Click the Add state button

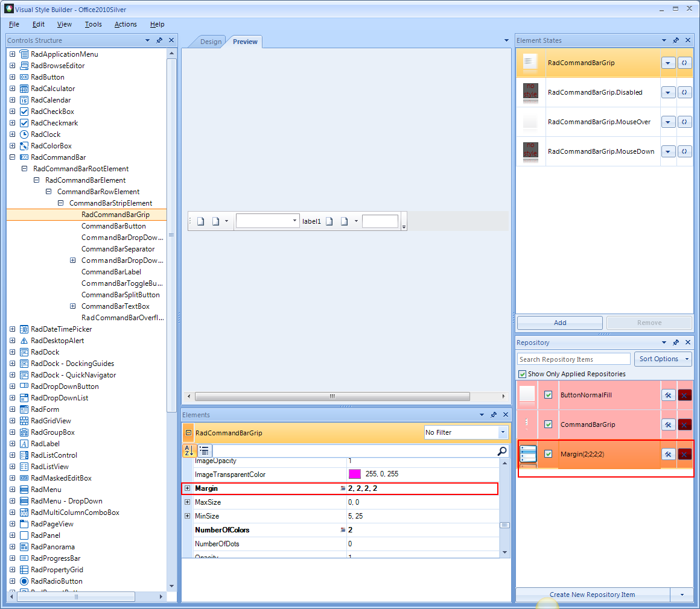pos(560,323)
